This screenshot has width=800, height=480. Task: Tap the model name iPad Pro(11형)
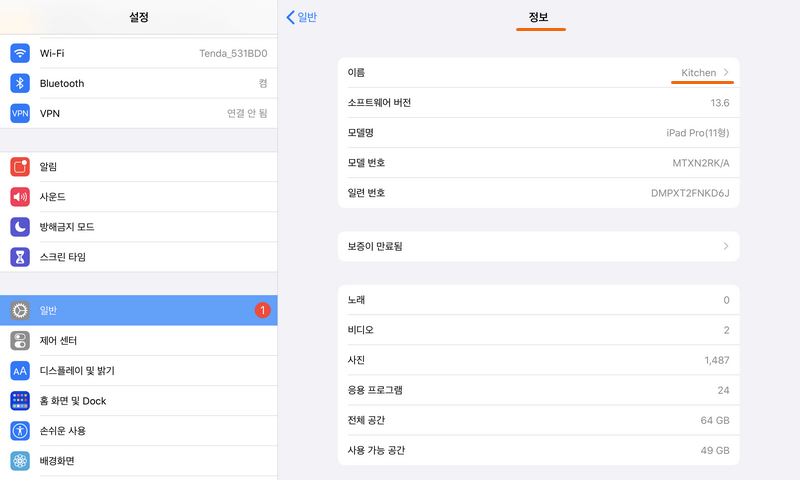(697, 133)
